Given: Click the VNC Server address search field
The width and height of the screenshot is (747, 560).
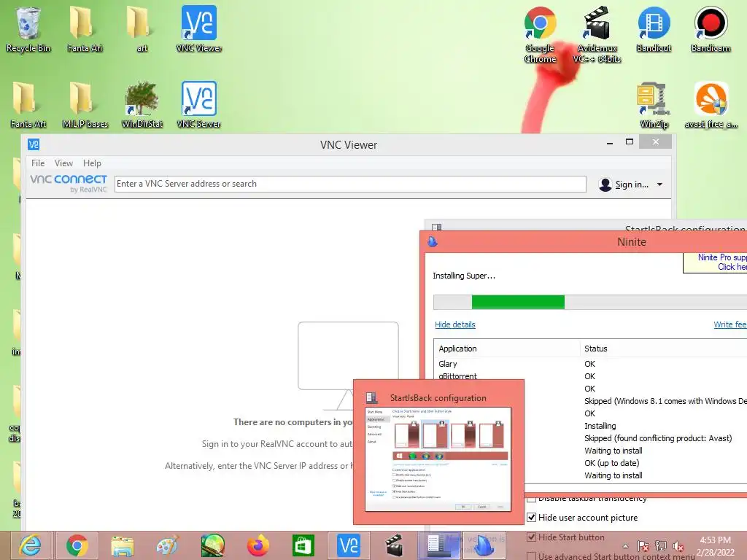Looking at the screenshot, I should click(x=350, y=184).
